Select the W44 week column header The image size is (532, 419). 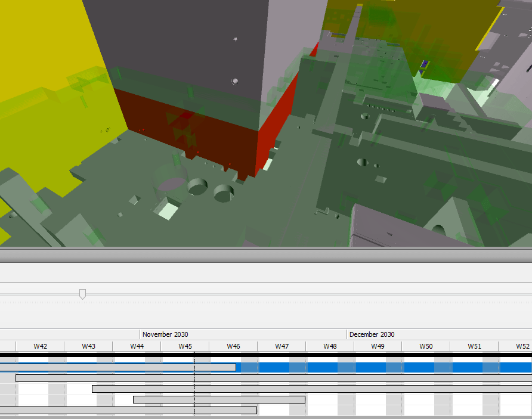(x=137, y=346)
